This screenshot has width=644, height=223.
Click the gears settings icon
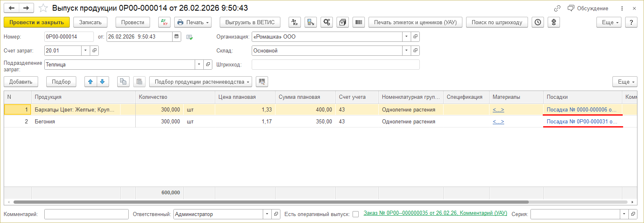coord(327,22)
